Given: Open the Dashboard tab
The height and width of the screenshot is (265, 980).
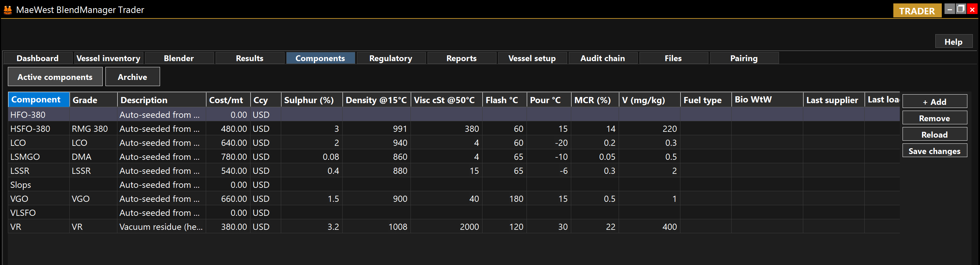Looking at the screenshot, I should click(x=38, y=58).
